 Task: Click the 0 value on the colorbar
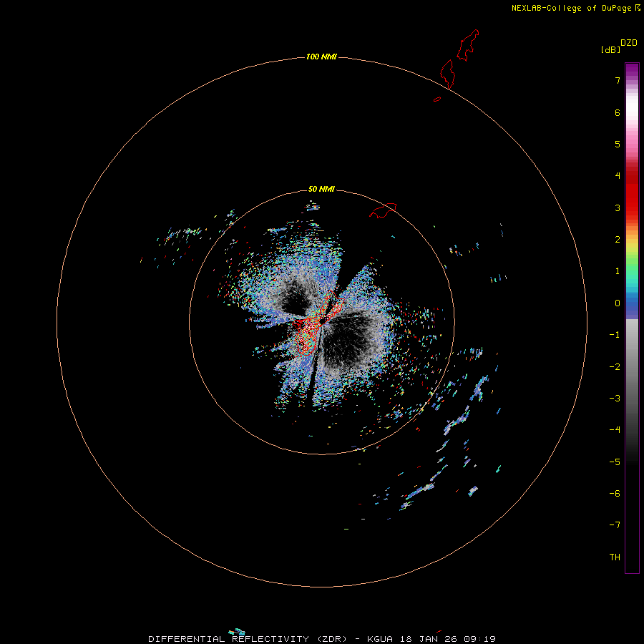click(x=618, y=303)
